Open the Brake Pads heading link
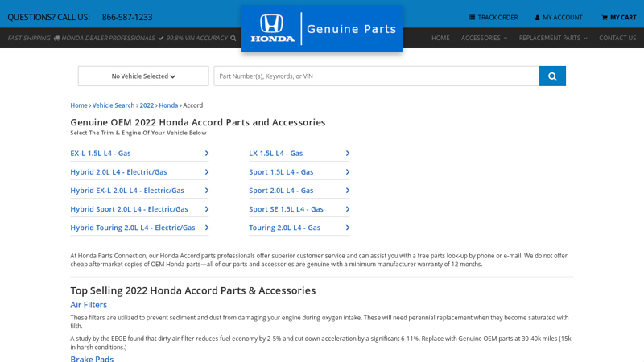Viewport: 644px width, 362px height. (x=92, y=358)
